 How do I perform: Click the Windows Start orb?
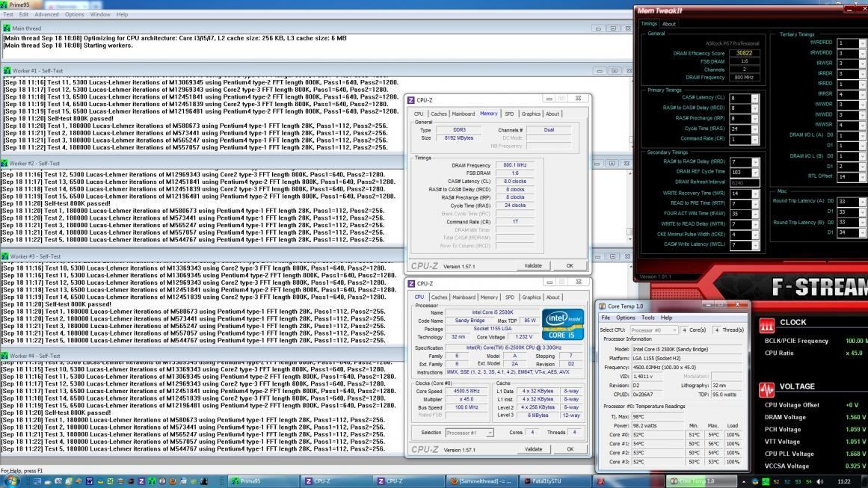10,481
